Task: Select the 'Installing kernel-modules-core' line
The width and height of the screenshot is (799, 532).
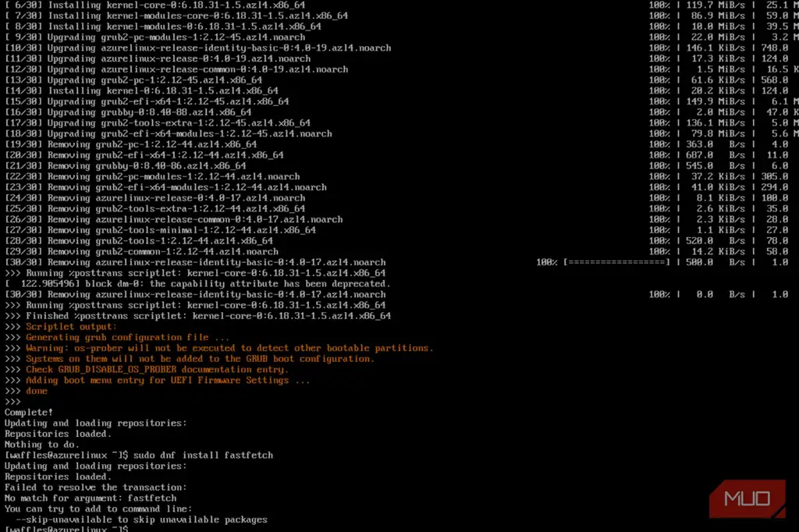Action: 176,16
